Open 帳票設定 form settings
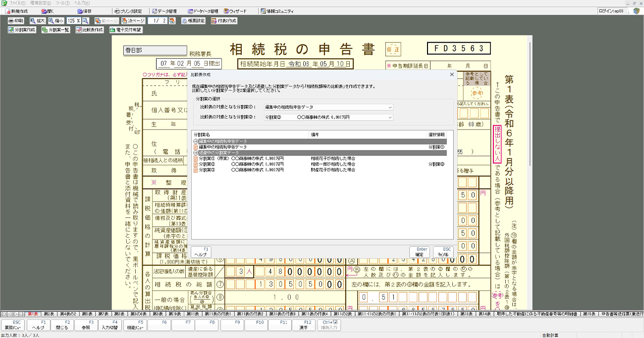The height and width of the screenshot is (338, 644). (x=193, y=21)
